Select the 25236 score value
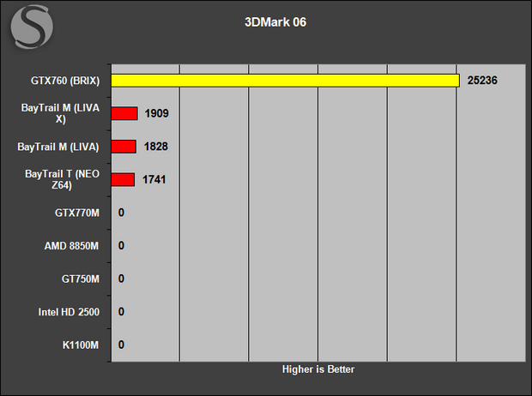532x396 pixels. (x=482, y=81)
